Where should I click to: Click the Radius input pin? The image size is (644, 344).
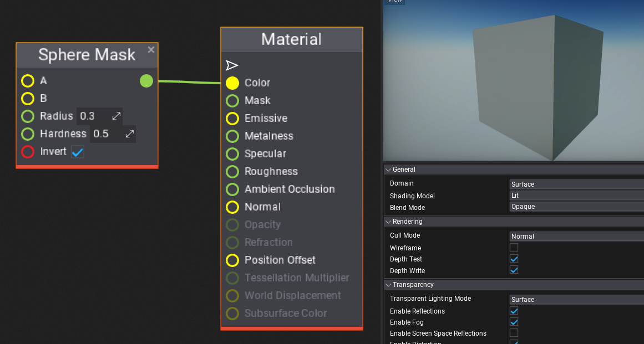click(28, 116)
